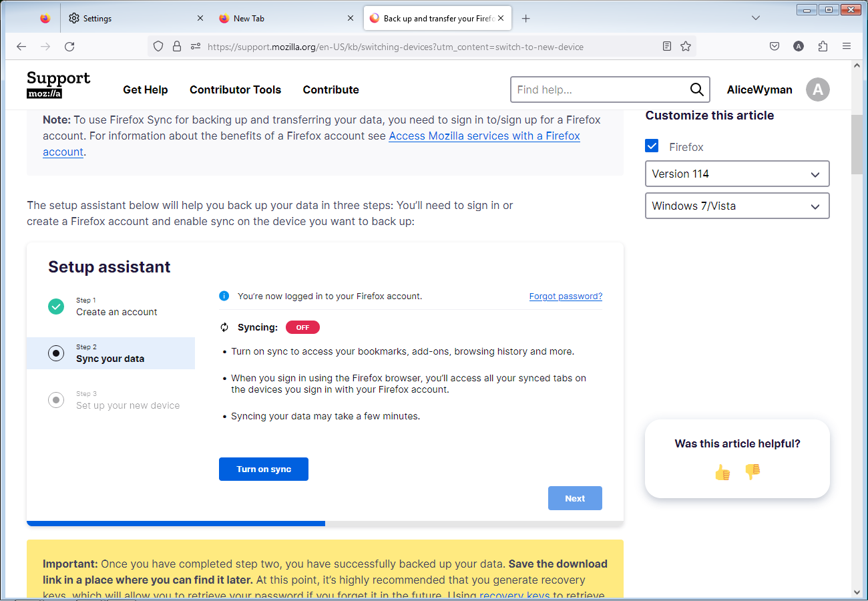The image size is (868, 601).
Task: Switch to the New Tab tab
Action: (287, 19)
